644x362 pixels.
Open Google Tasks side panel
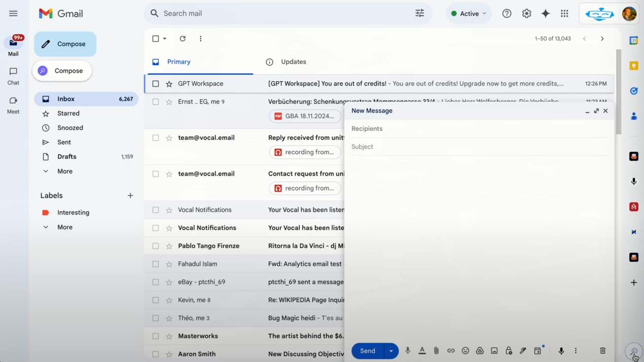coord(634,91)
